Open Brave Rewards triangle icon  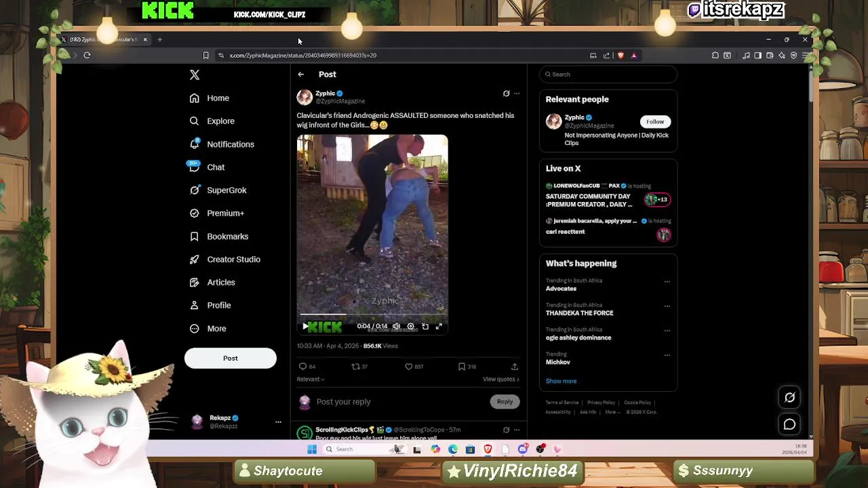point(634,56)
